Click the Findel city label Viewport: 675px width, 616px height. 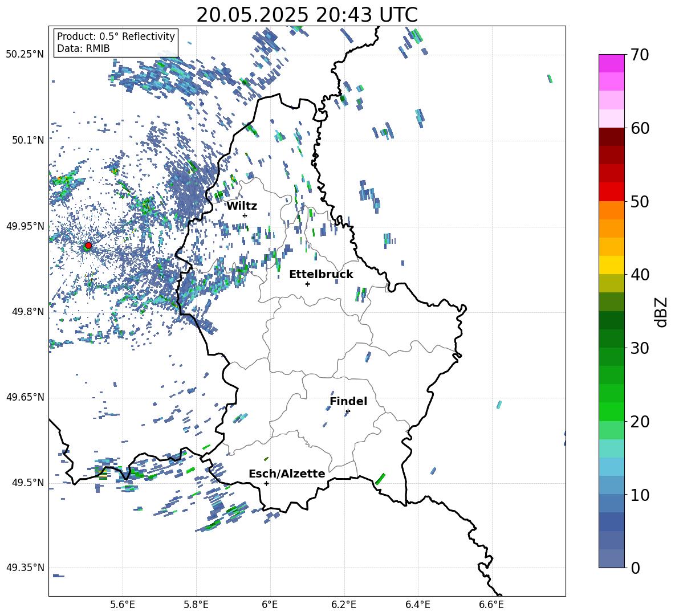(x=348, y=401)
